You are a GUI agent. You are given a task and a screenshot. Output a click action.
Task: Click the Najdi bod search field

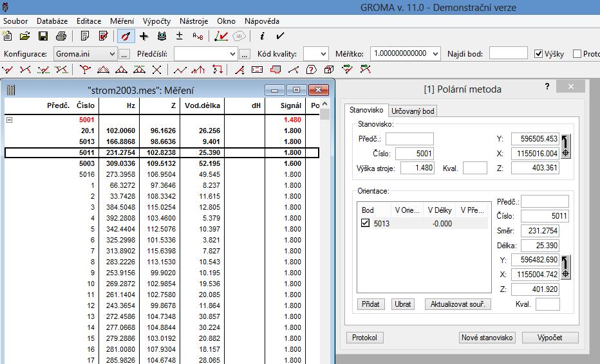[508, 53]
